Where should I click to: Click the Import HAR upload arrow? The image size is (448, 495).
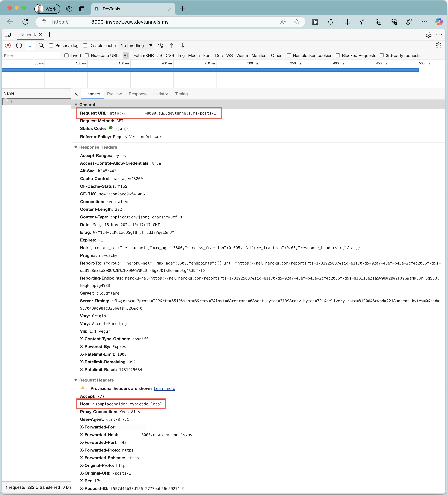pos(171,45)
